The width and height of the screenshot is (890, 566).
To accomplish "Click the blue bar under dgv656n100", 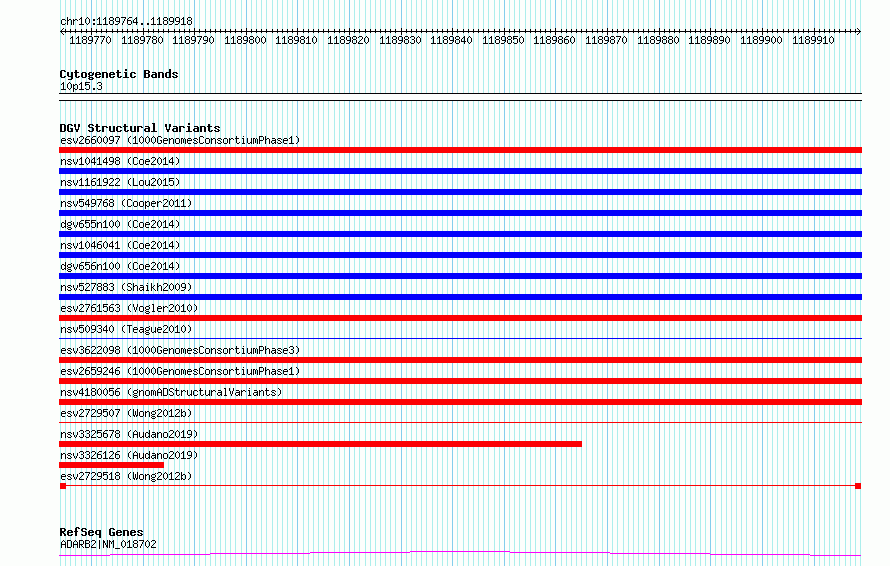I will [x=460, y=276].
